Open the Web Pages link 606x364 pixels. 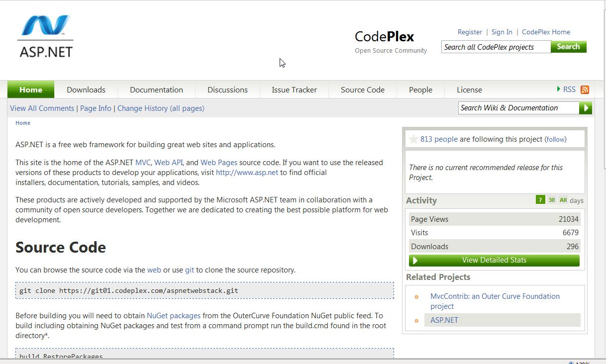[219, 163]
